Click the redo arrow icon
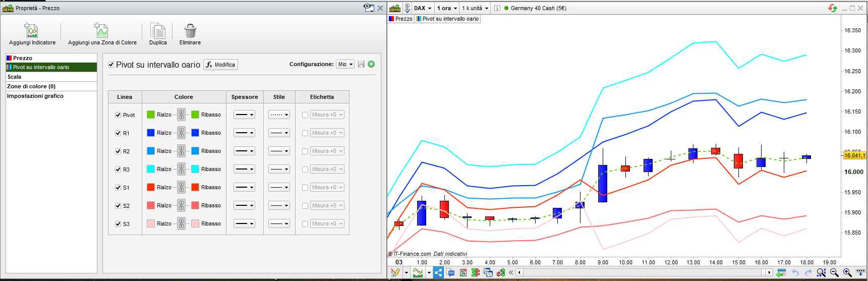The width and height of the screenshot is (868, 281). click(x=808, y=272)
